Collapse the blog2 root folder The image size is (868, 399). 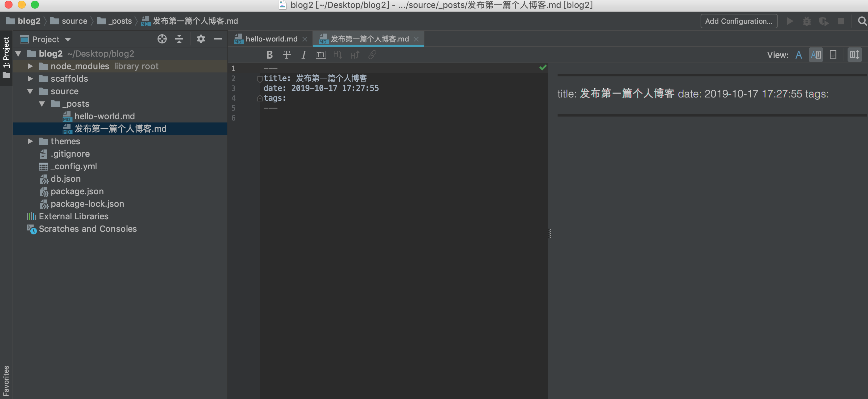[18, 54]
